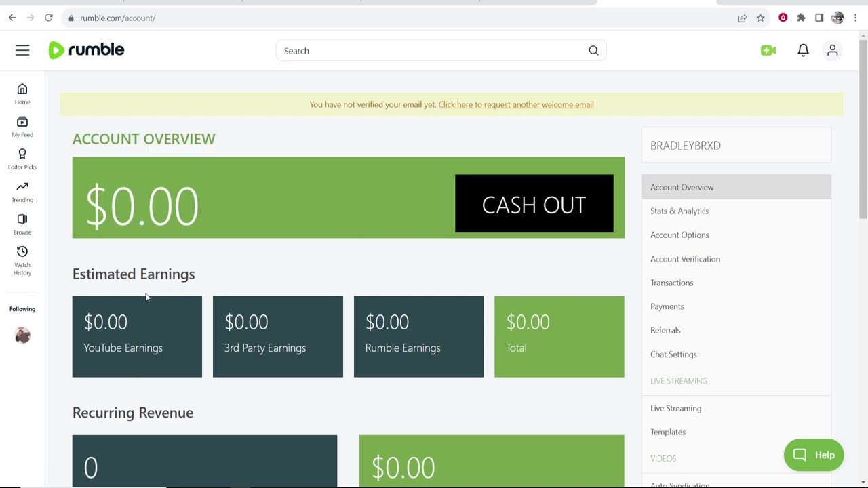Click the VIDEOS section label
The image size is (868, 488).
[663, 459]
